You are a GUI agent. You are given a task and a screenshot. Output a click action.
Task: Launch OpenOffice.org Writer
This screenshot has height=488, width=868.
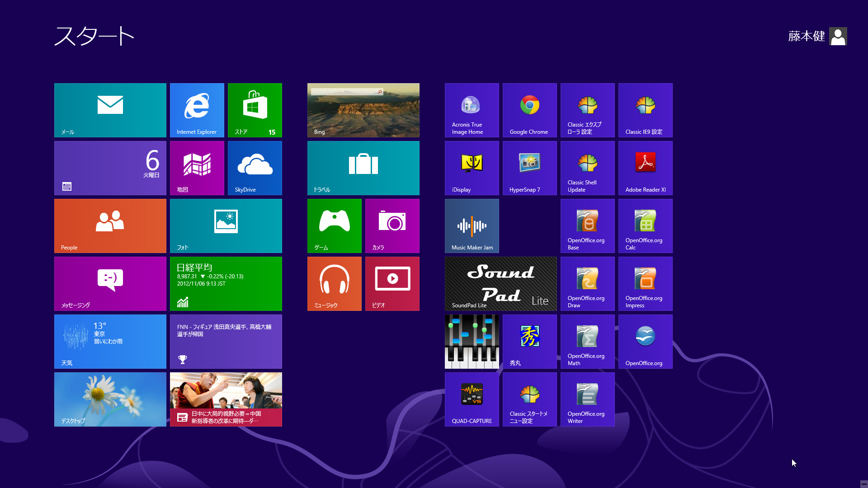click(x=588, y=399)
